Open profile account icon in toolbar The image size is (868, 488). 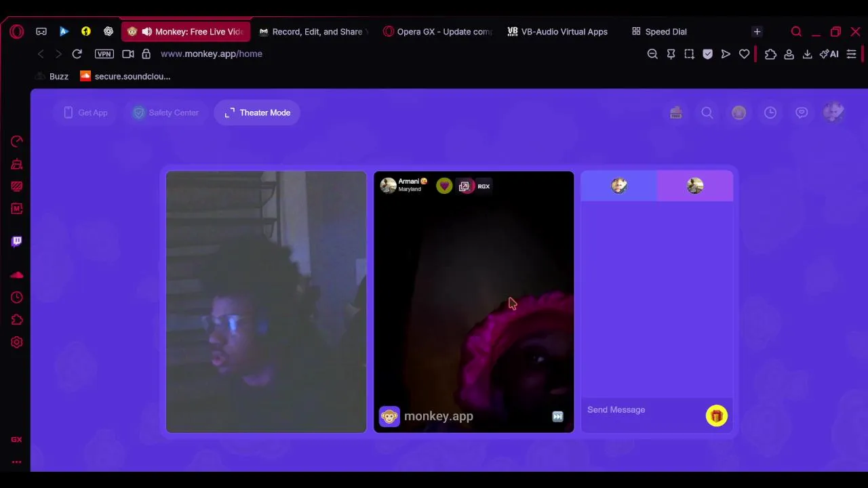click(789, 54)
